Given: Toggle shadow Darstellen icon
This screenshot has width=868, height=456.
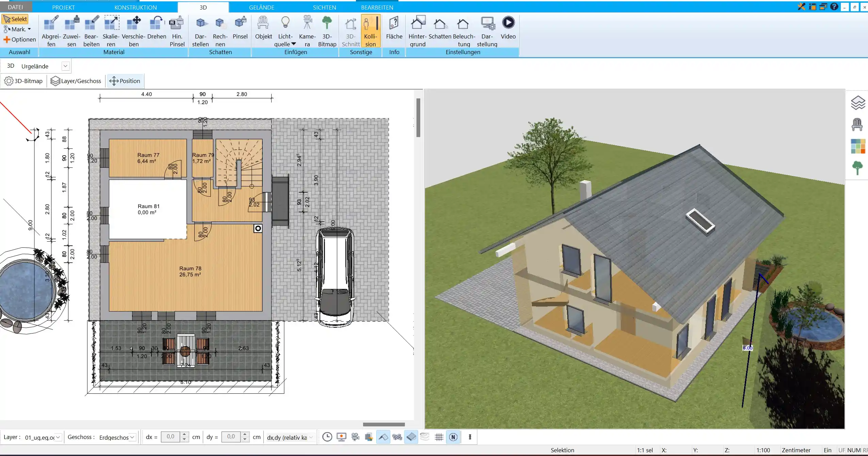Looking at the screenshot, I should tap(200, 31).
